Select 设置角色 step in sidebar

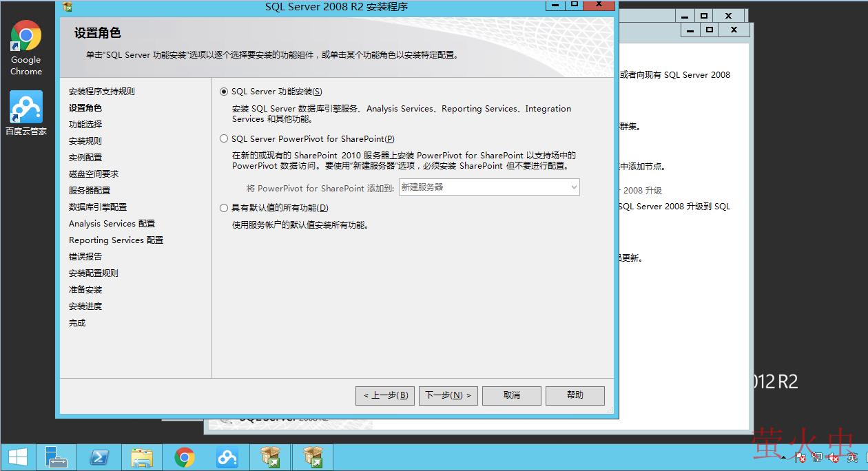(x=85, y=108)
